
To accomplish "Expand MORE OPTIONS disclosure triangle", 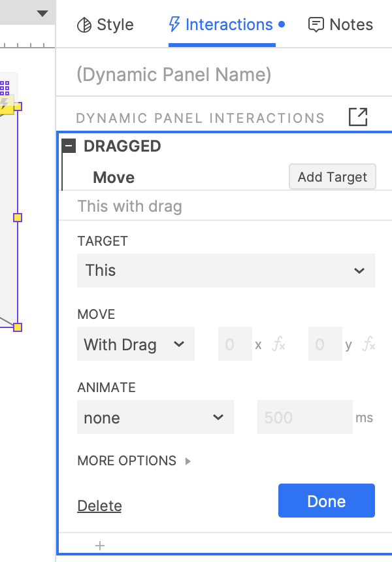I will 188,461.
